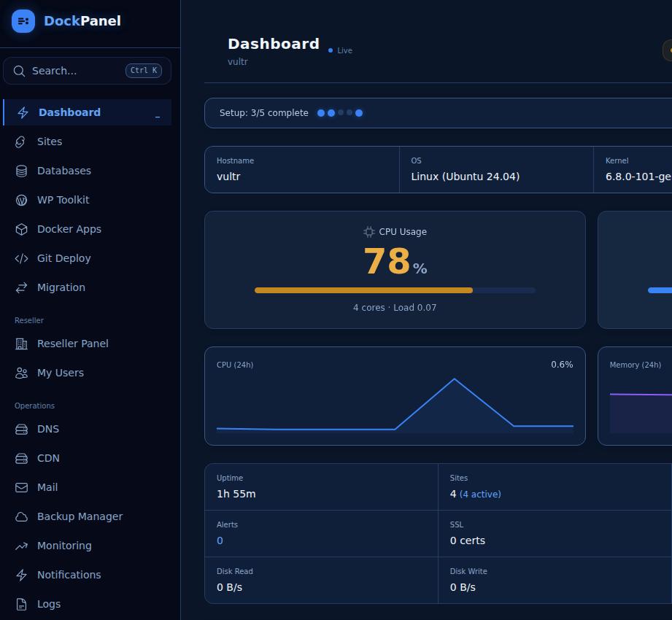Click the Backup Manager cloud icon

[x=21, y=516]
